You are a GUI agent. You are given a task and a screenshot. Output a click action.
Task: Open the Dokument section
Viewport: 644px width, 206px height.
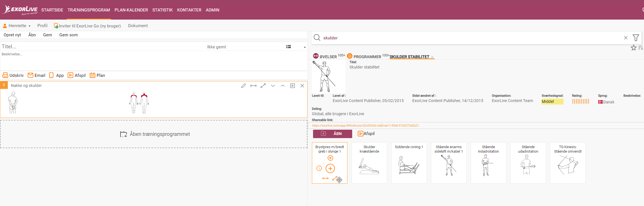click(138, 26)
